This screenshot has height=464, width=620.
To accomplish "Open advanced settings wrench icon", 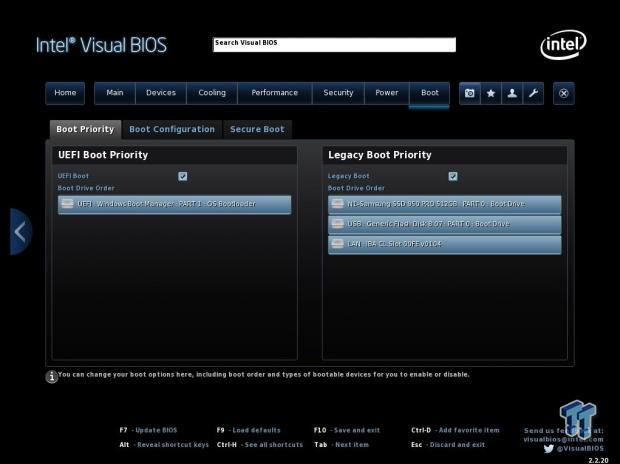I will [x=533, y=93].
